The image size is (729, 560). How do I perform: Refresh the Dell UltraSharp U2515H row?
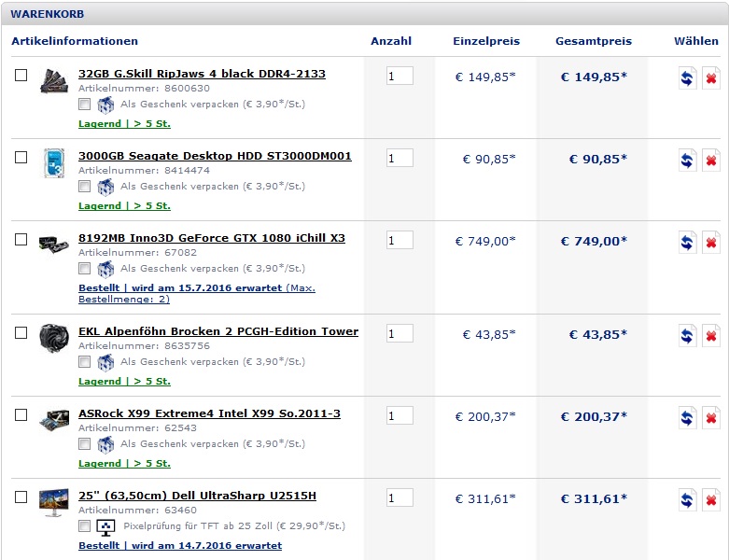(688, 500)
